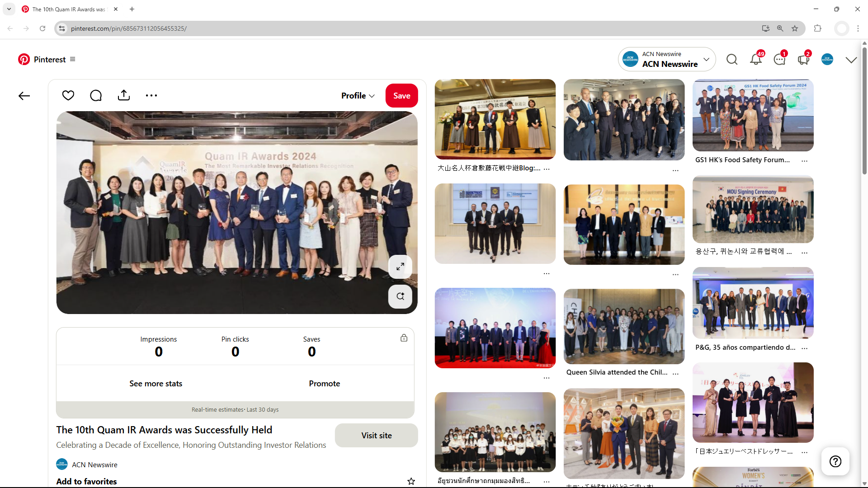868x488 pixels.
Task: Open the tab search dropdown arrow
Action: click(x=9, y=9)
